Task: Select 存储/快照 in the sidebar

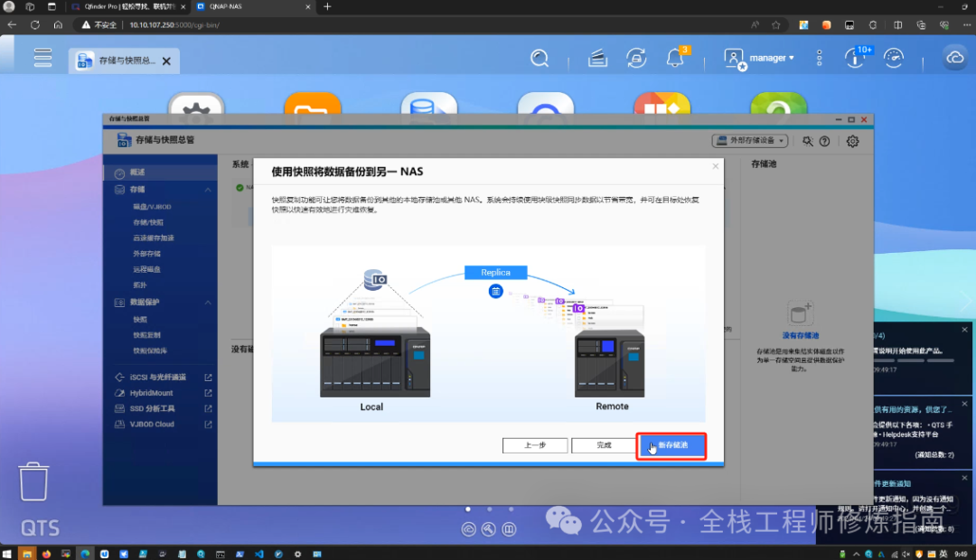Action: 148,222
